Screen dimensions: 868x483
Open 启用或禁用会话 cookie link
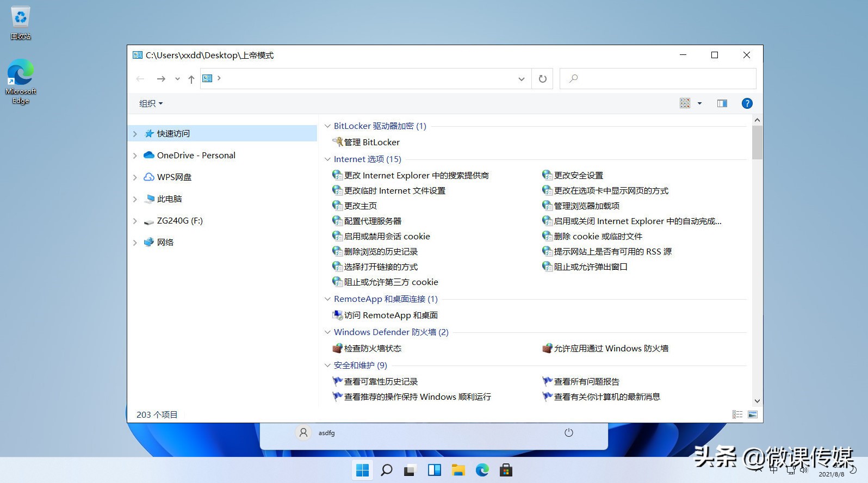(381, 236)
